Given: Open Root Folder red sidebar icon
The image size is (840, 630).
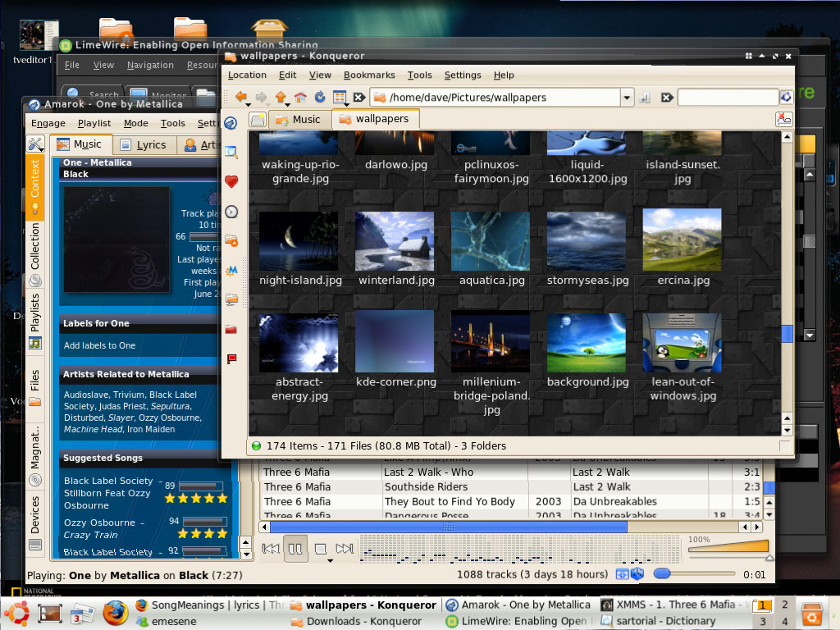Looking at the screenshot, I should coord(231,329).
